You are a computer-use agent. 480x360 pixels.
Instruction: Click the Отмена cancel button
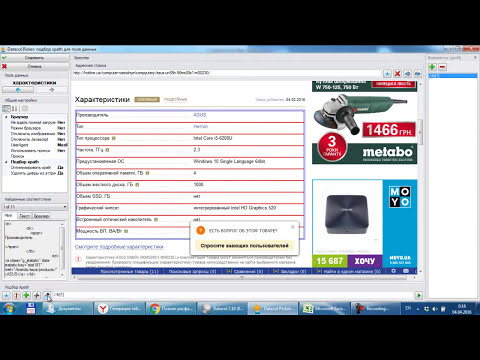click(x=35, y=66)
